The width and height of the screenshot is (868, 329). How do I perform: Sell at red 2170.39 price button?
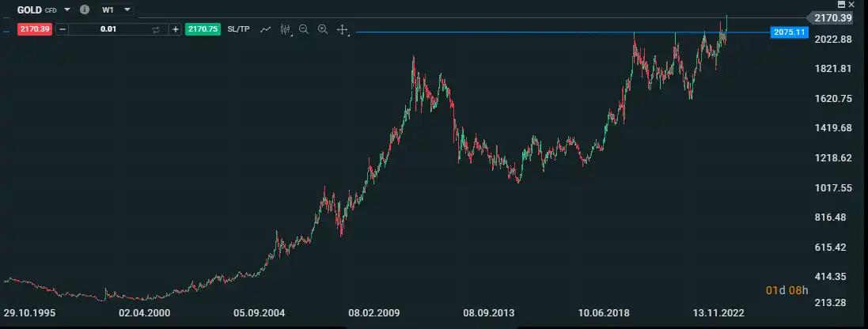click(x=34, y=29)
